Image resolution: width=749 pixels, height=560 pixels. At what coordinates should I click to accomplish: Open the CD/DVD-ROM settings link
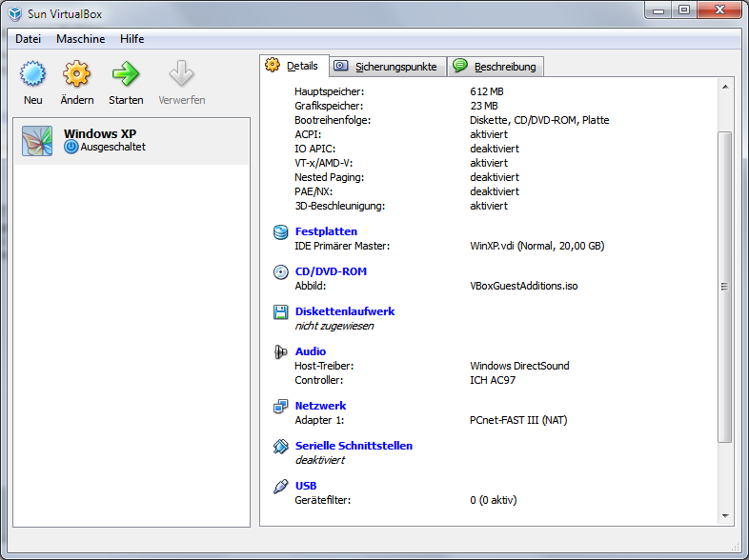point(331,271)
